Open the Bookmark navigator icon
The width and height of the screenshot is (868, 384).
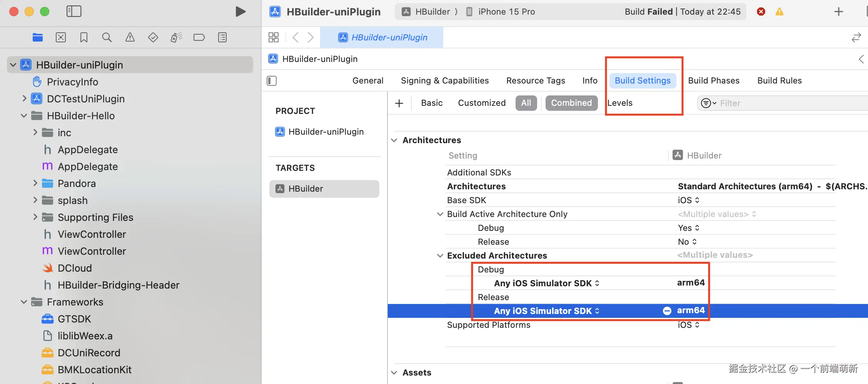[84, 37]
